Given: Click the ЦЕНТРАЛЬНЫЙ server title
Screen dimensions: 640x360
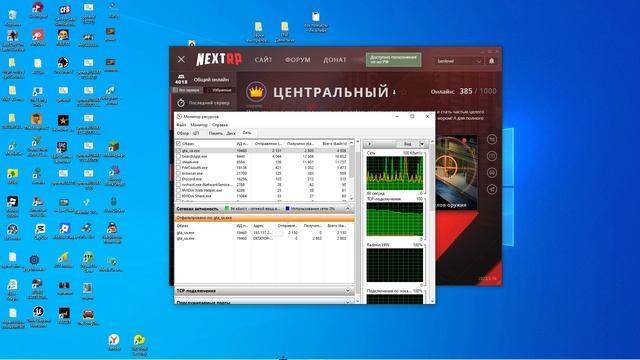Looking at the screenshot, I should [x=331, y=92].
